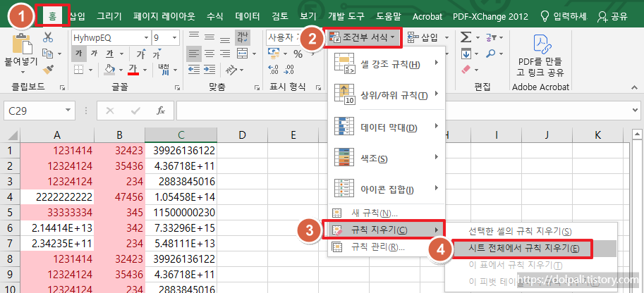Click the Fill down arrow icon
This screenshot has width=644, height=293.
click(x=466, y=54)
